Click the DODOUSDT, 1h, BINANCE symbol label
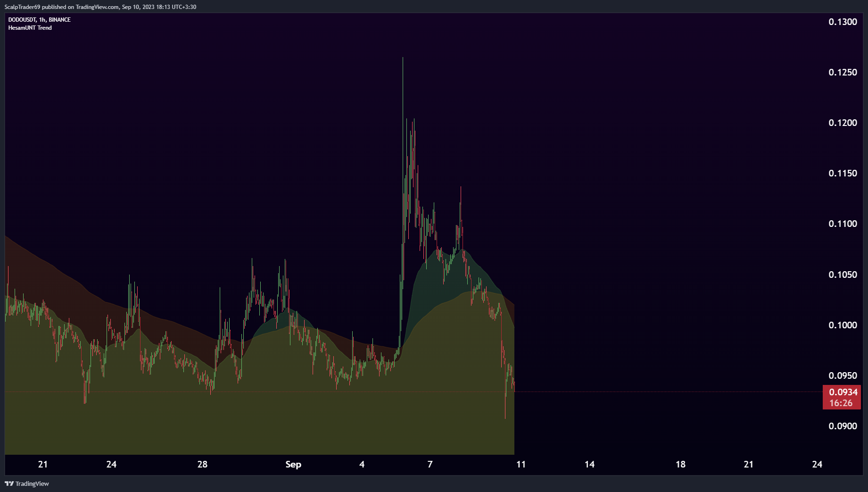 (x=40, y=20)
